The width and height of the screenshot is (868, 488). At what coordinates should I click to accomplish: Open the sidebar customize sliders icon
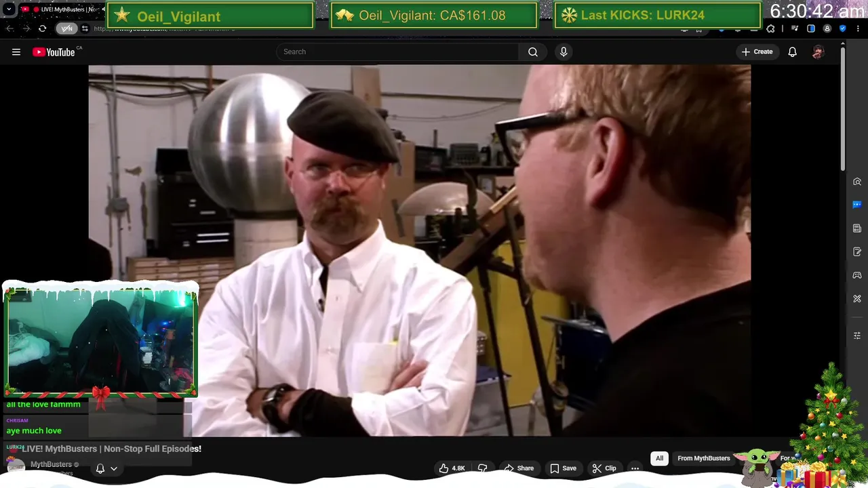[857, 335]
